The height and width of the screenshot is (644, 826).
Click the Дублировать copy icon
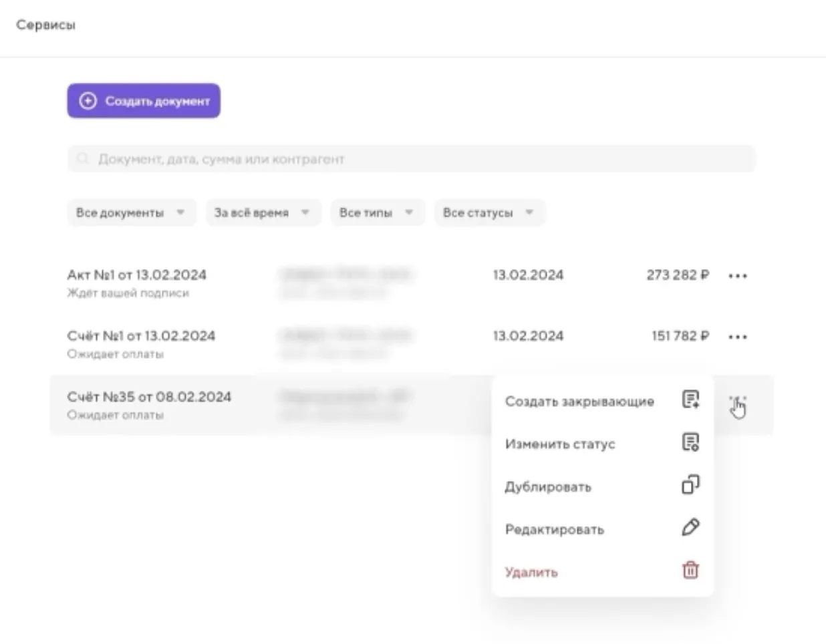(691, 486)
